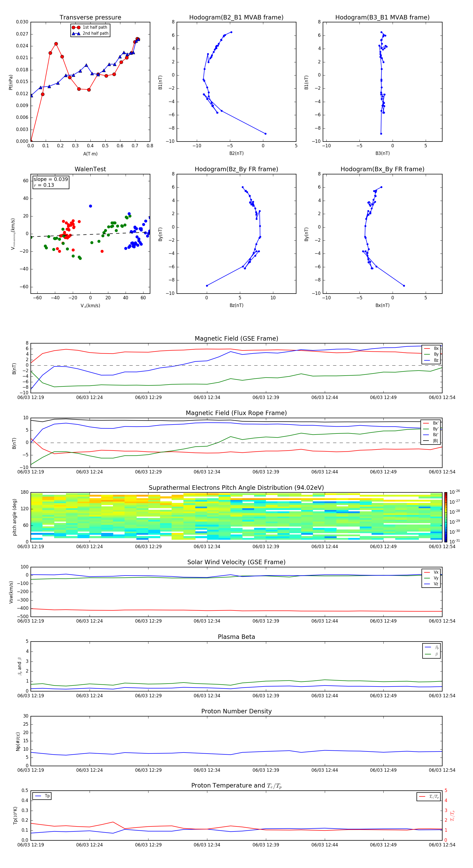
Task: Click the '2nd half path' legend entry
Action: click(90, 33)
